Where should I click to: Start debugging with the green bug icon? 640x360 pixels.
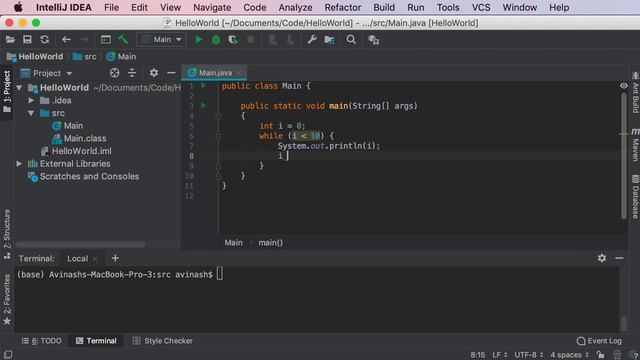tap(216, 40)
